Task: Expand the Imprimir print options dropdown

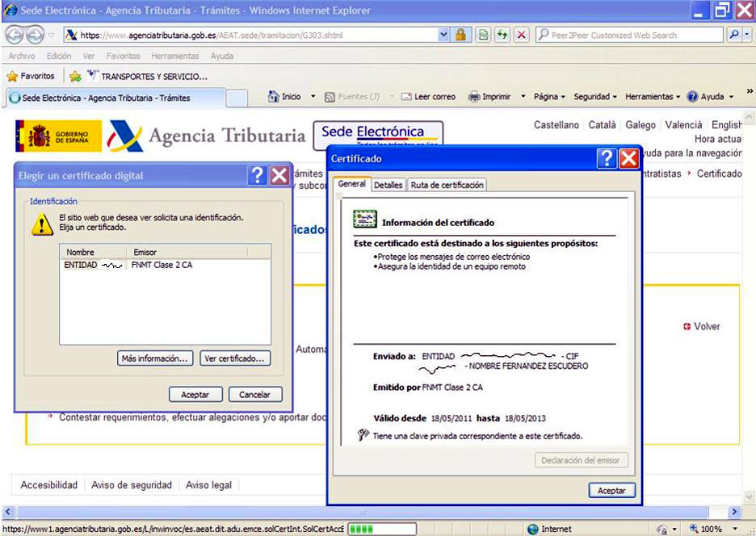Action: tap(523, 96)
